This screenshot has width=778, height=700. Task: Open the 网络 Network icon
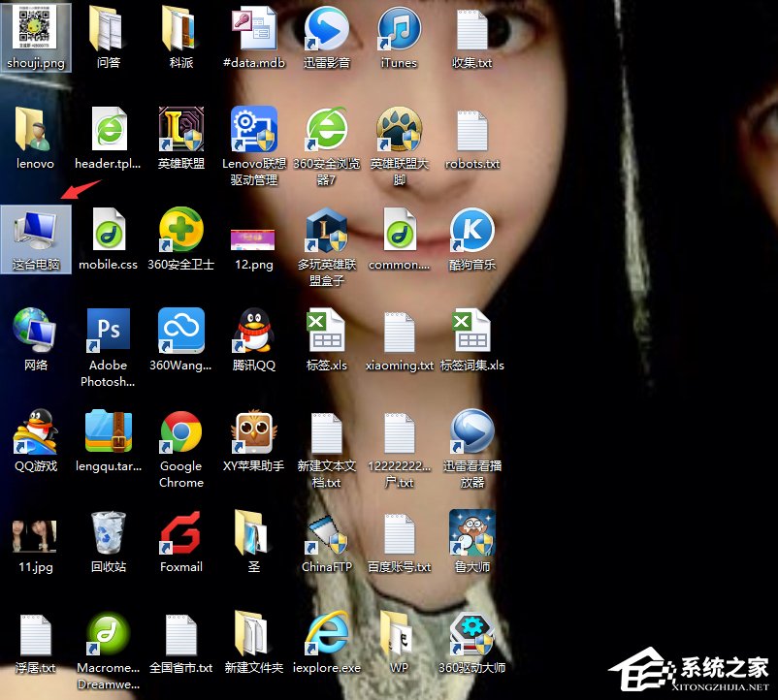(36, 330)
